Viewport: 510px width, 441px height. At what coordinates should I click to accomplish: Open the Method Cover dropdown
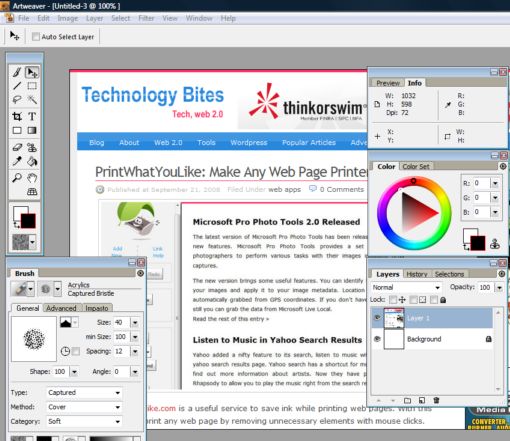tap(84, 407)
